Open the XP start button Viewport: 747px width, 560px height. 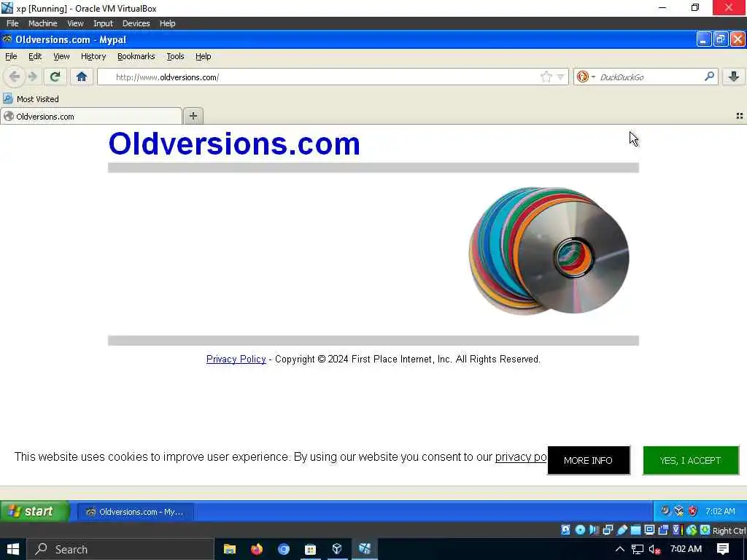click(x=34, y=511)
